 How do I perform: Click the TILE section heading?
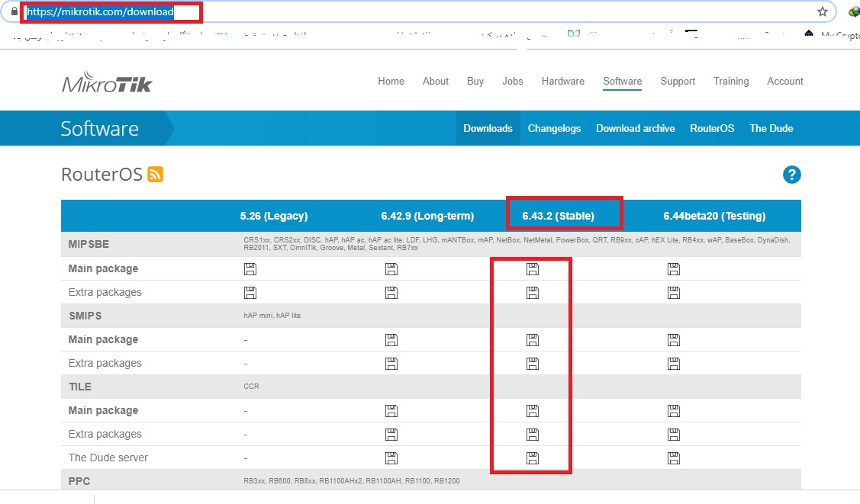pyautogui.click(x=80, y=387)
